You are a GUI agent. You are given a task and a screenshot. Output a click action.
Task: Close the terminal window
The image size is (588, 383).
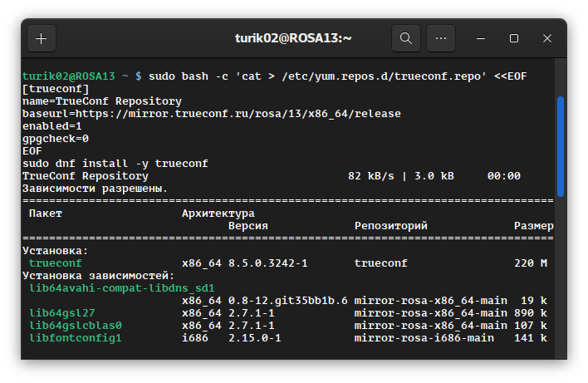(547, 38)
